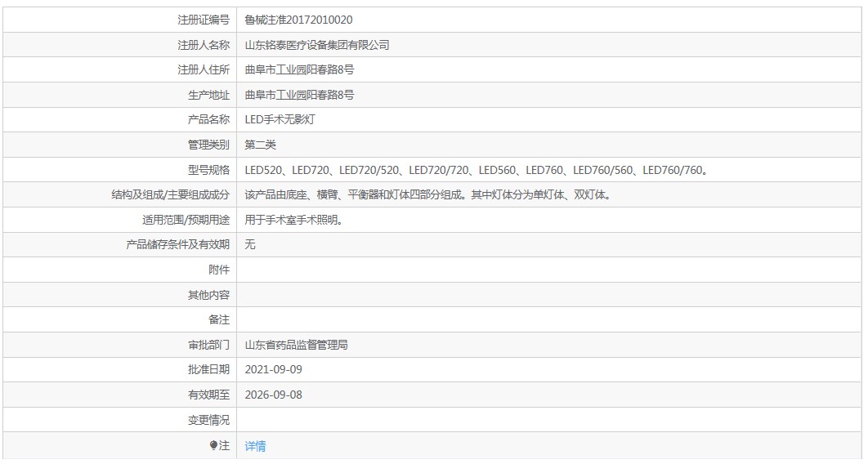Open the 详情 link
This screenshot has height=464, width=868.
pos(255,446)
